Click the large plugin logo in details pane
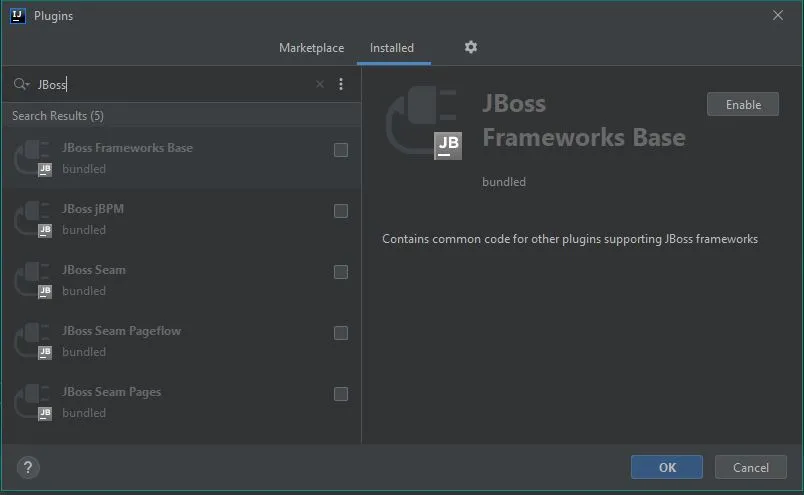This screenshot has width=804, height=495. click(424, 123)
